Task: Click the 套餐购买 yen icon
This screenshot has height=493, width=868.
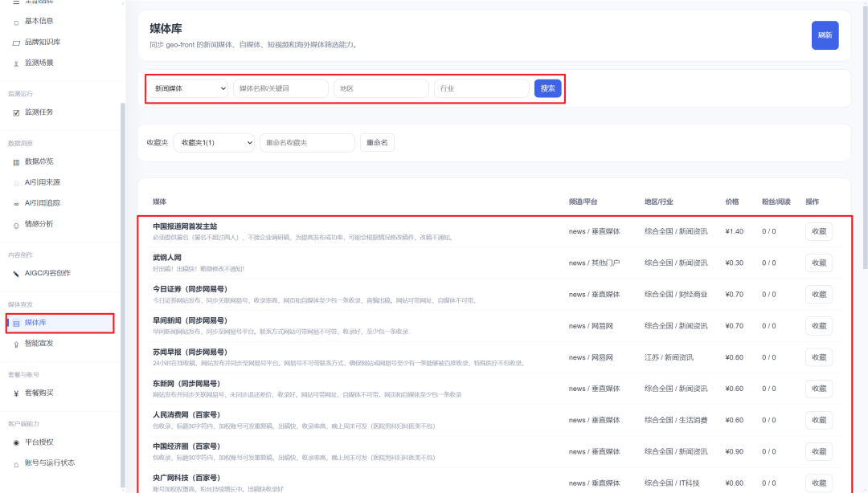Action: [16, 393]
